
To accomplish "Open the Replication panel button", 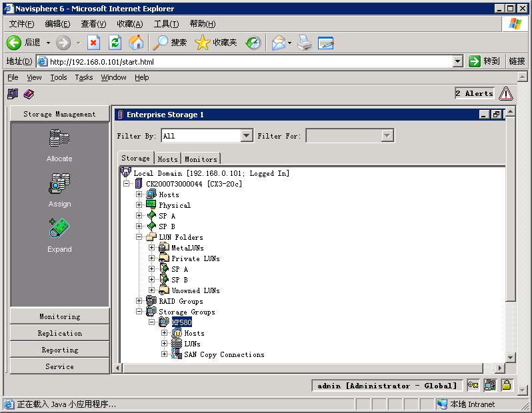I will click(x=60, y=333).
